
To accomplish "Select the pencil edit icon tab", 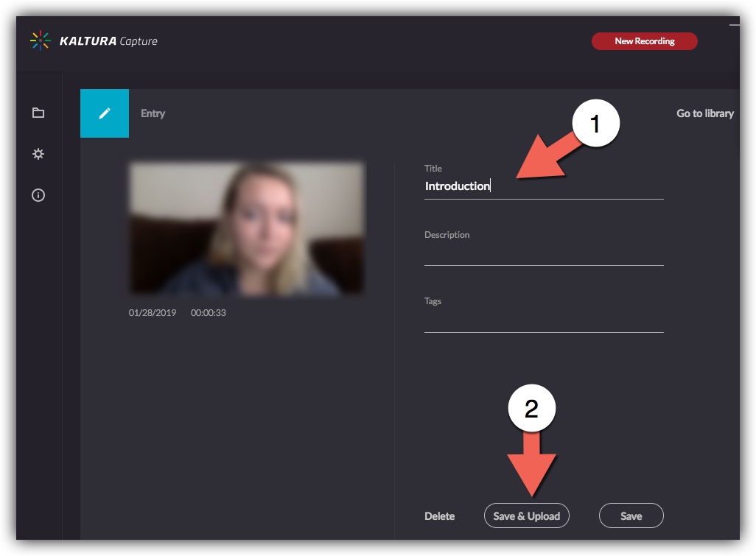I will [x=105, y=113].
